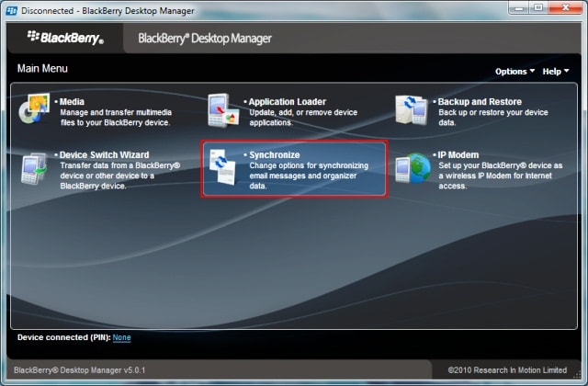The height and width of the screenshot is (386, 588).
Task: Select the Synchronize heading
Action: click(275, 155)
